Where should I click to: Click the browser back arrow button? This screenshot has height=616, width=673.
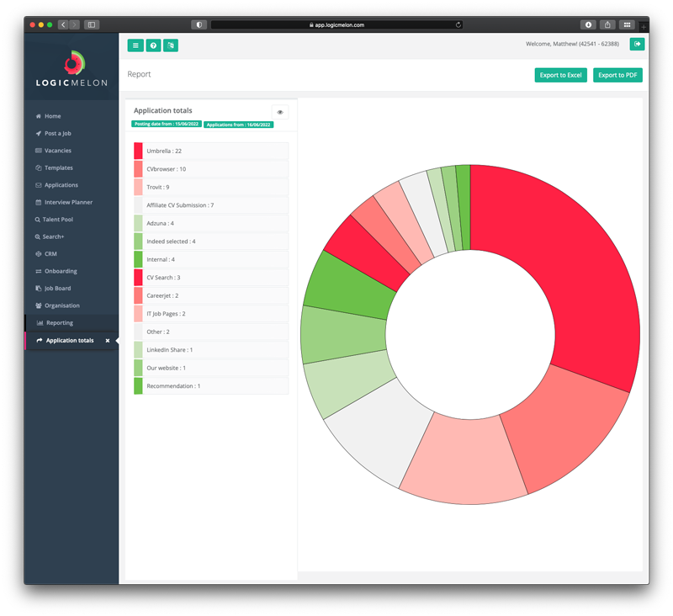coord(63,25)
